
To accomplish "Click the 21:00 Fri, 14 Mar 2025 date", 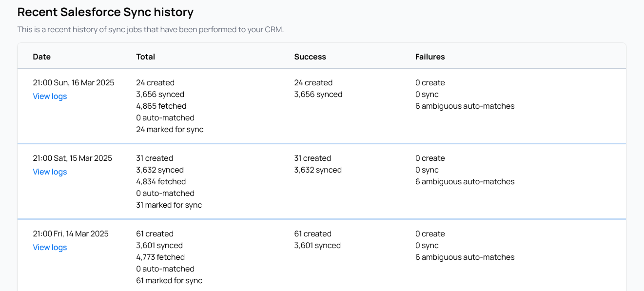I will (x=71, y=234).
